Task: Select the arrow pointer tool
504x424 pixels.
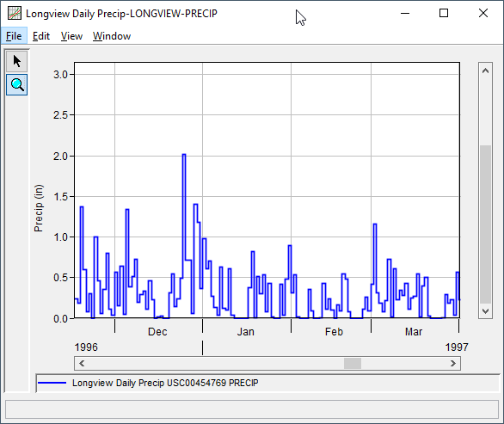Action: pos(16,61)
